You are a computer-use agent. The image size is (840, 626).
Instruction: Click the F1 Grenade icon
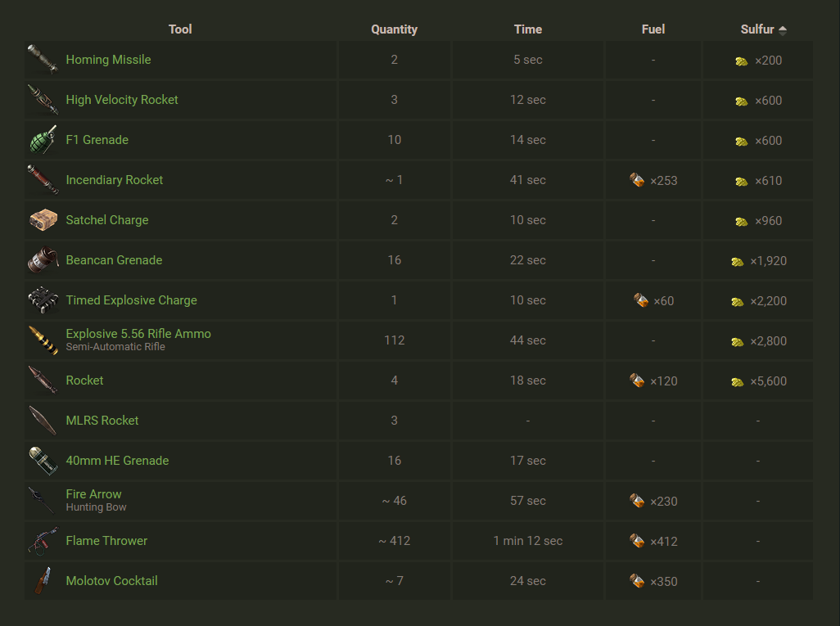coord(43,140)
